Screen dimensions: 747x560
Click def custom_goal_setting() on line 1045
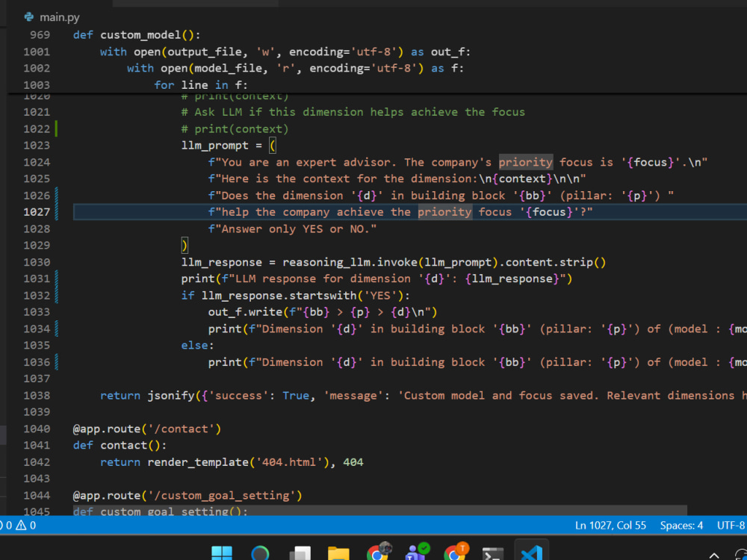pyautogui.click(x=160, y=511)
